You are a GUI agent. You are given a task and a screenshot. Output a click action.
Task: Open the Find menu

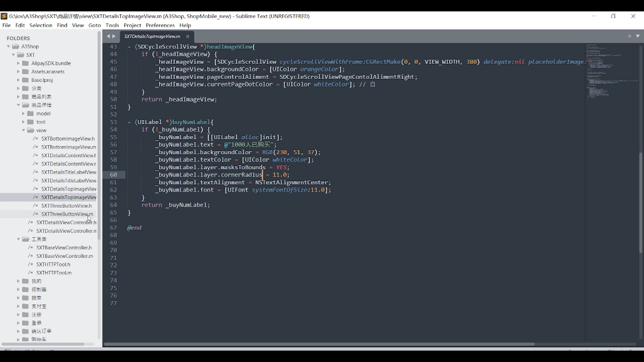62,25
